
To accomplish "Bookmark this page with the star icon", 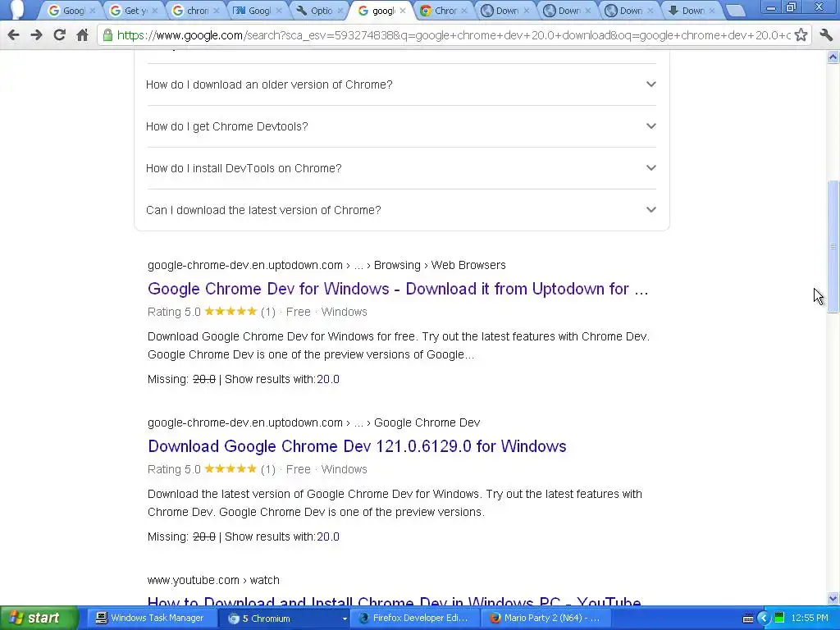I will pos(801,35).
